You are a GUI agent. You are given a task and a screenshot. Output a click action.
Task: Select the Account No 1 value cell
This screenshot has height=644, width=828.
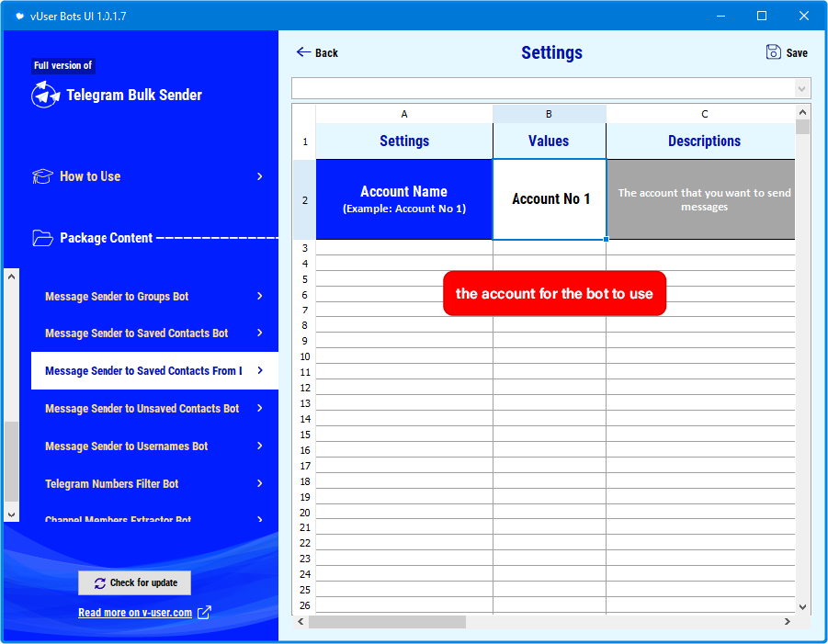550,199
